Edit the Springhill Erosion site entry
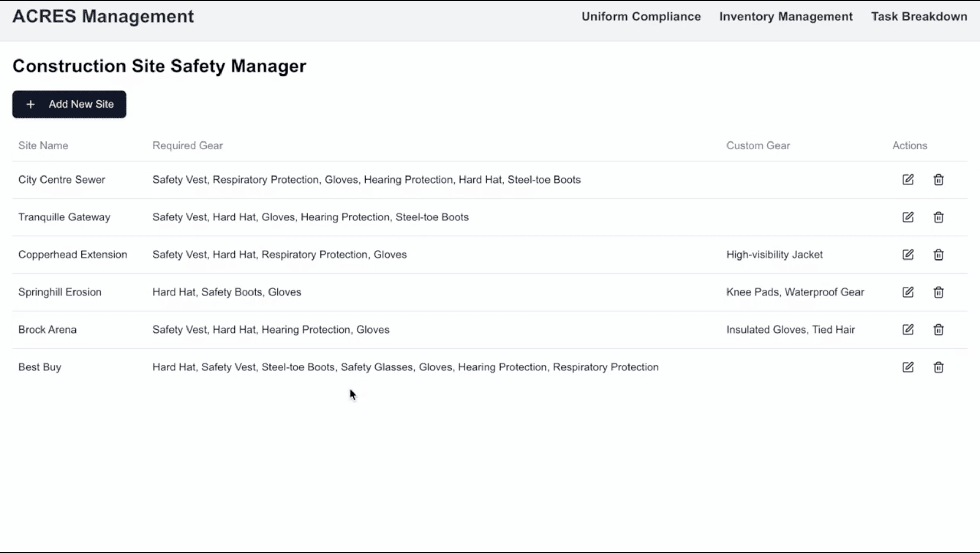 coord(908,292)
